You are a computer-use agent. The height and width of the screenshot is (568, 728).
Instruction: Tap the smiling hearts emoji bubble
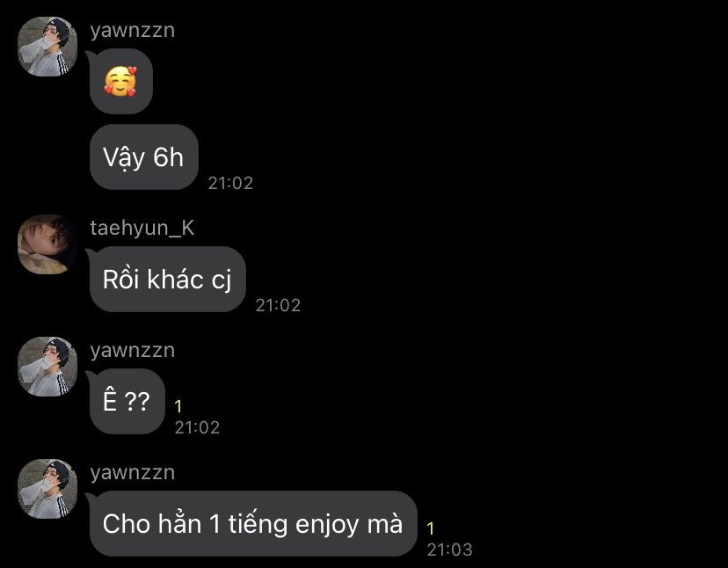(x=120, y=81)
